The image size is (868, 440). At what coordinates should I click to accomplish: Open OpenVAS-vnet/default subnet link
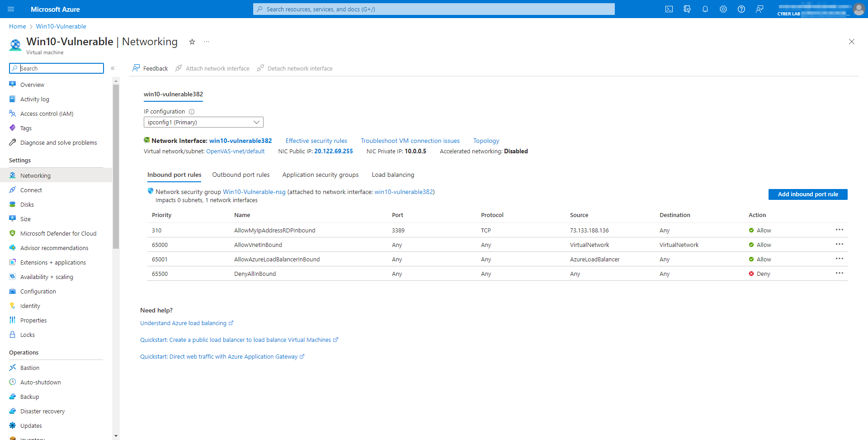[x=236, y=151]
